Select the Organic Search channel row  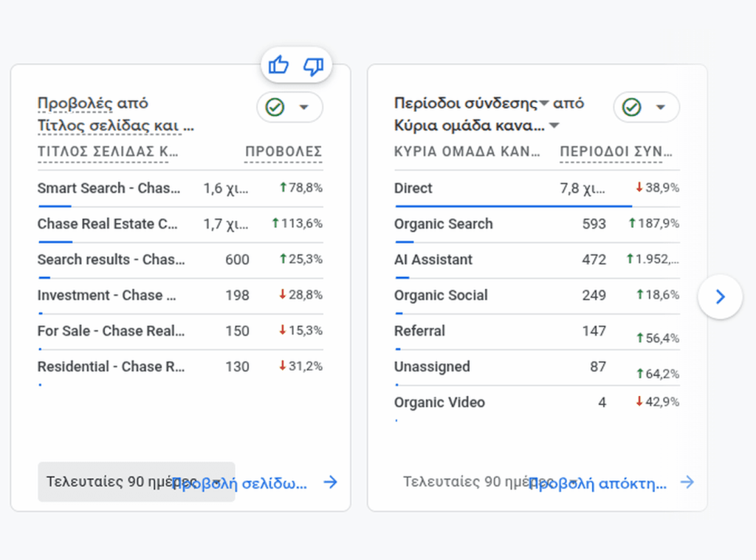click(537, 225)
